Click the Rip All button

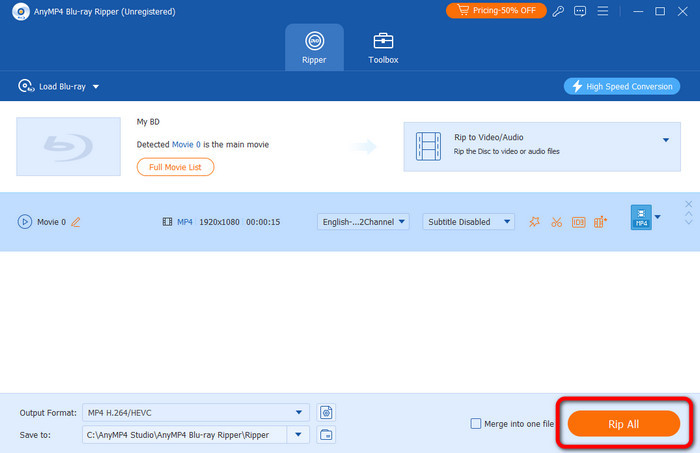[x=624, y=424]
